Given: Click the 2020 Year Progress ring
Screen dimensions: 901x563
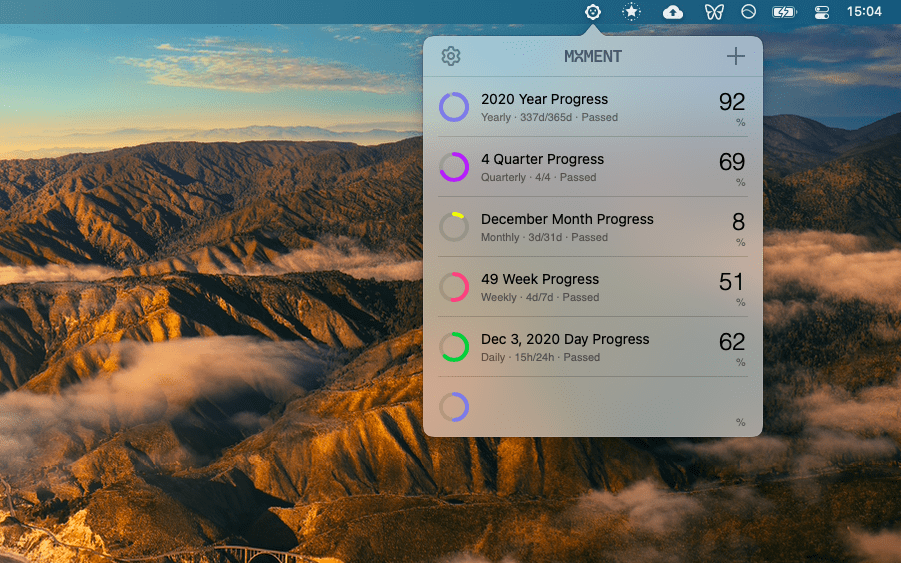Looking at the screenshot, I should 454,107.
